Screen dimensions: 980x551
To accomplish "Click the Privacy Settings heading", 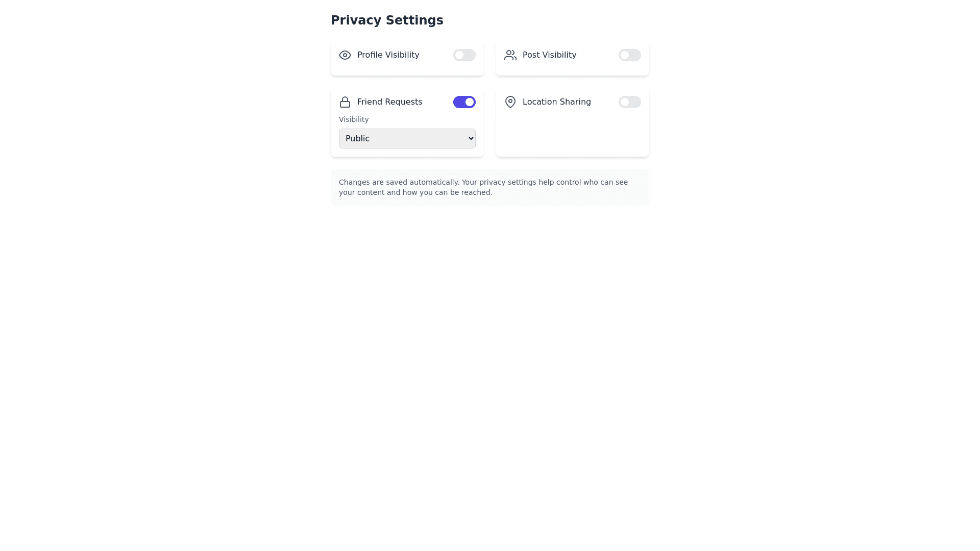I will 387,20.
